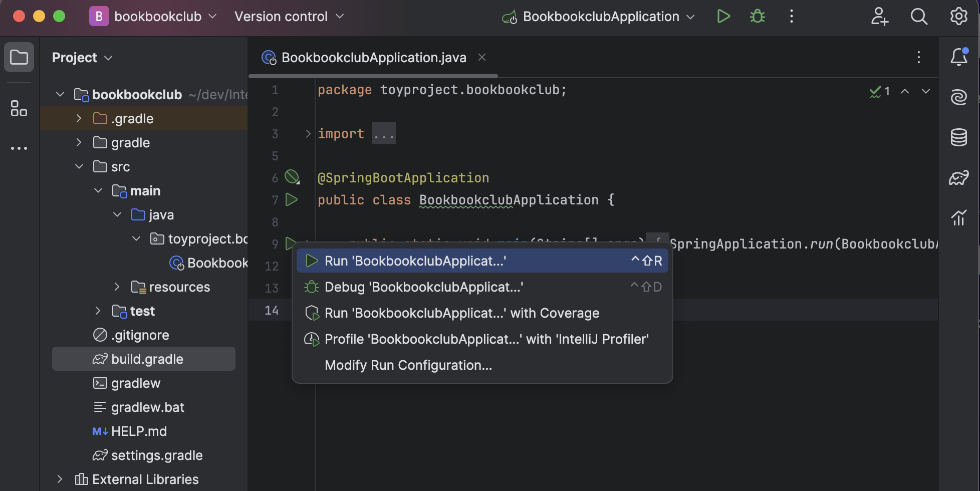Open the bookbookclub project dropdown
Screen dimensions: 980x491
pos(165,17)
